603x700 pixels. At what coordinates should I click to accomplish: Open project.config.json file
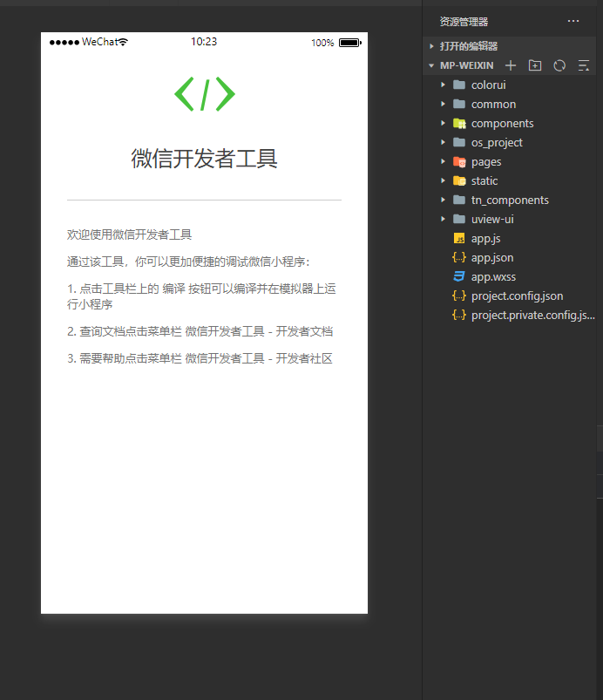(x=517, y=296)
